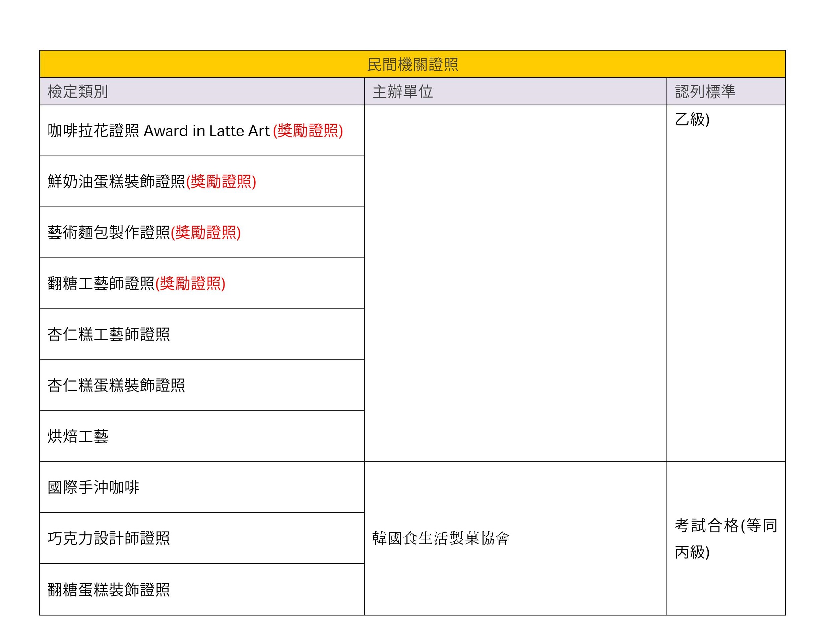Click the 杏仁糕工藝師證照 cell

[x=109, y=335]
